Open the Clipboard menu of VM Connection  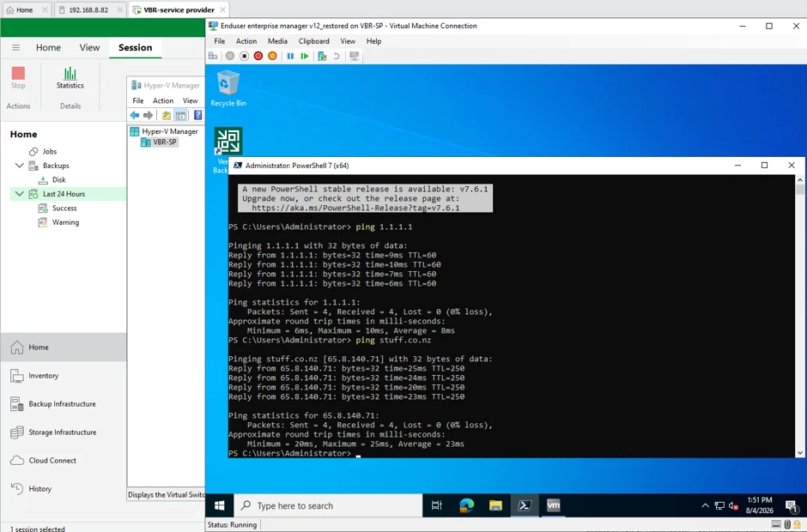pyautogui.click(x=313, y=41)
